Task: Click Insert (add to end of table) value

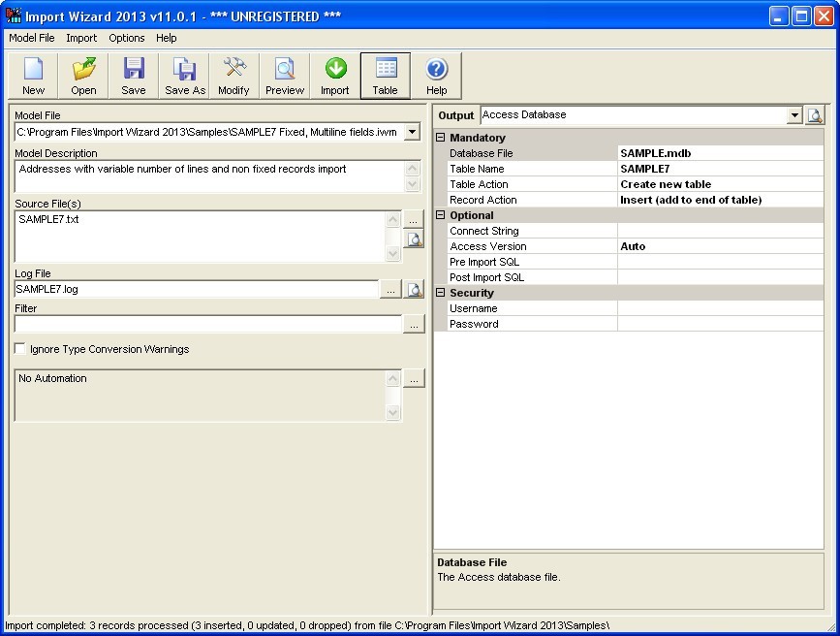Action: click(x=721, y=200)
